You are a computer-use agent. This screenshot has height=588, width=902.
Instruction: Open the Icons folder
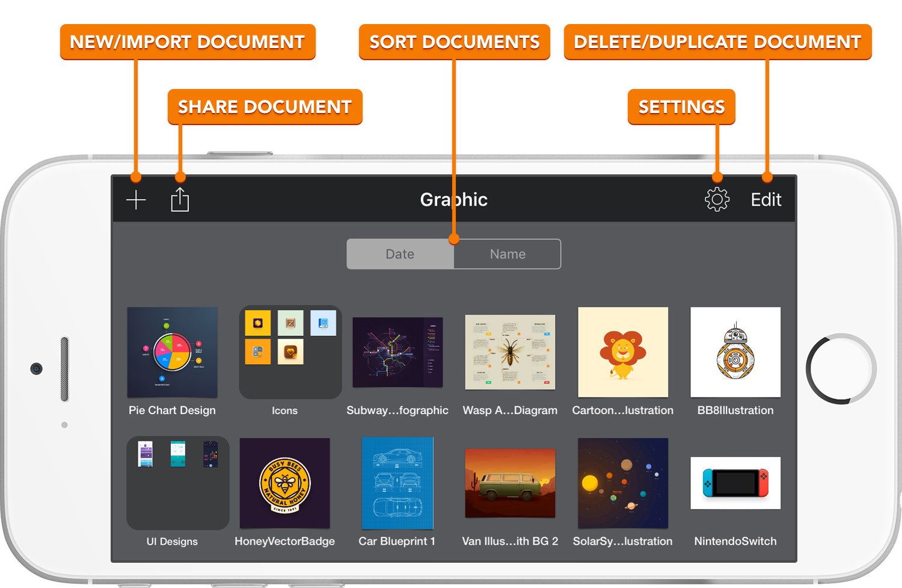[290, 352]
